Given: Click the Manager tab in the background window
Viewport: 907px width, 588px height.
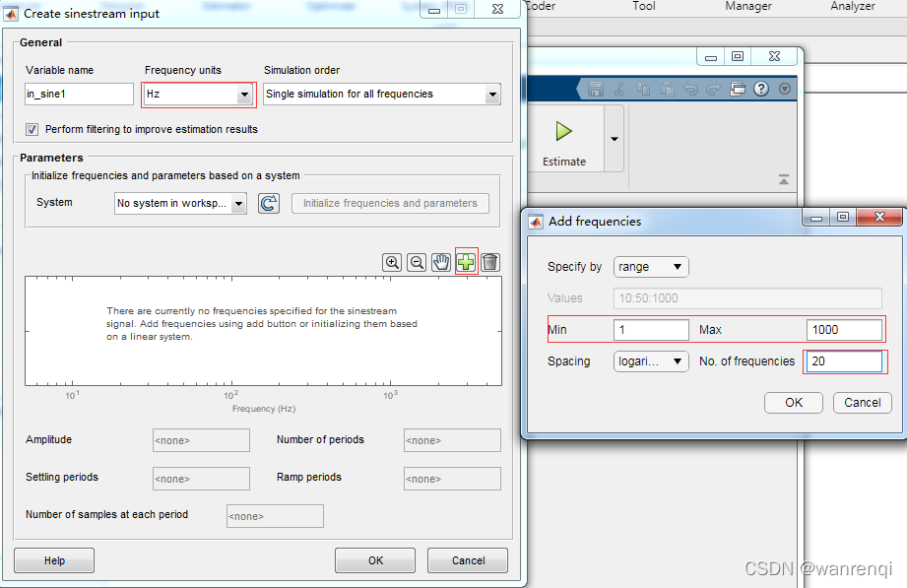Looking at the screenshot, I should tap(748, 6).
